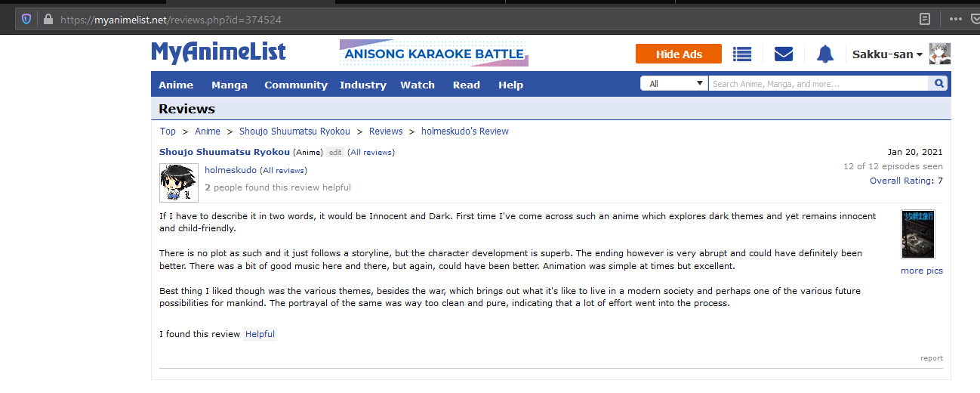Open the Community menu
The height and width of the screenshot is (393, 980).
point(296,85)
